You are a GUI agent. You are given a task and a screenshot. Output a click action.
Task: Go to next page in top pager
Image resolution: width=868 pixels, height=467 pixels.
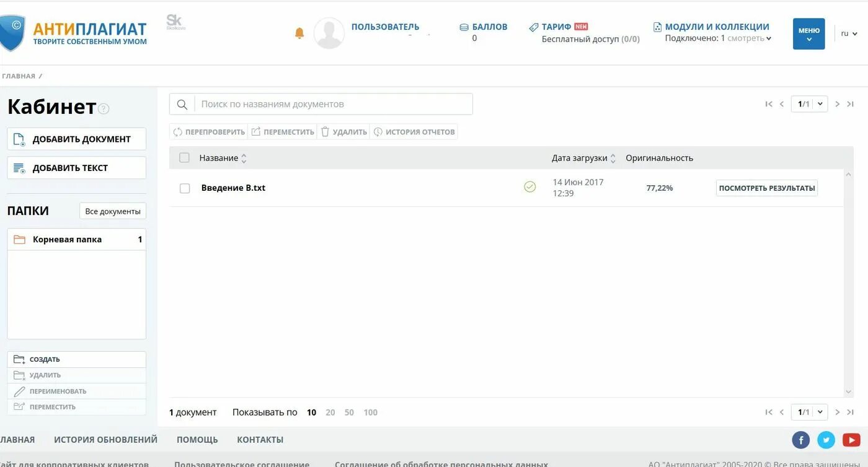(x=837, y=104)
